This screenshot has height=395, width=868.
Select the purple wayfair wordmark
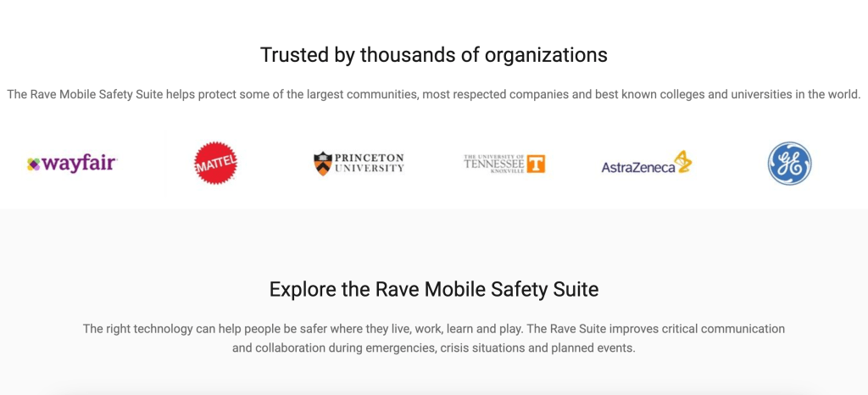point(79,164)
